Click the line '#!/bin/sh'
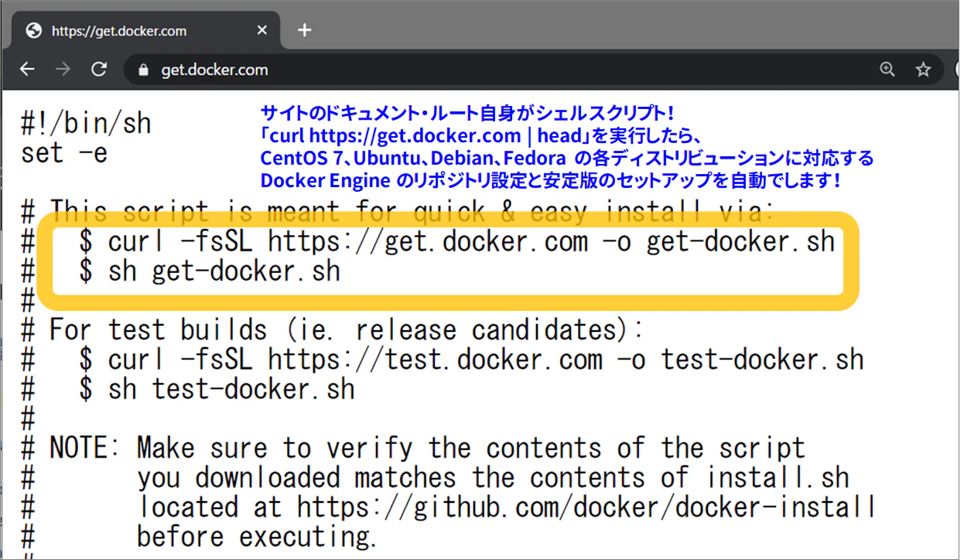 click(86, 124)
